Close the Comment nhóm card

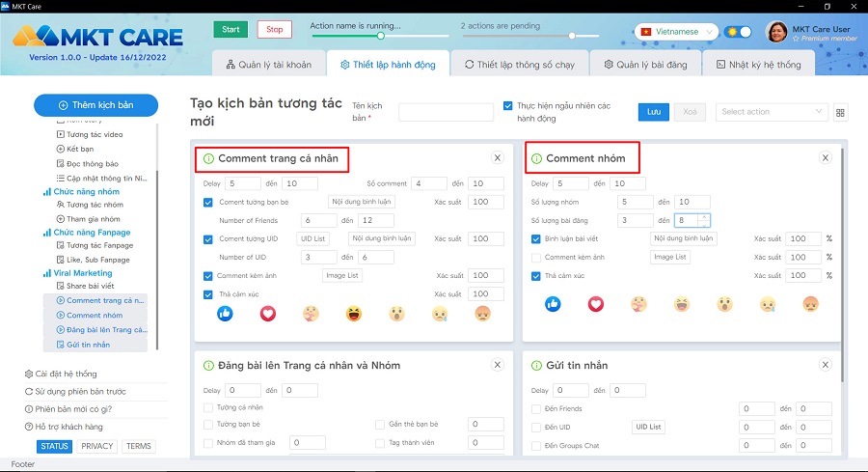pyautogui.click(x=826, y=158)
